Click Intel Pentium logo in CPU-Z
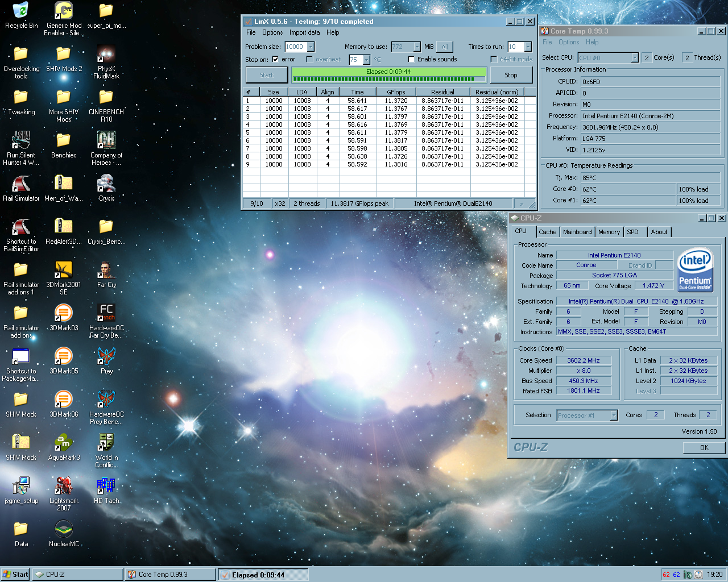 695,269
